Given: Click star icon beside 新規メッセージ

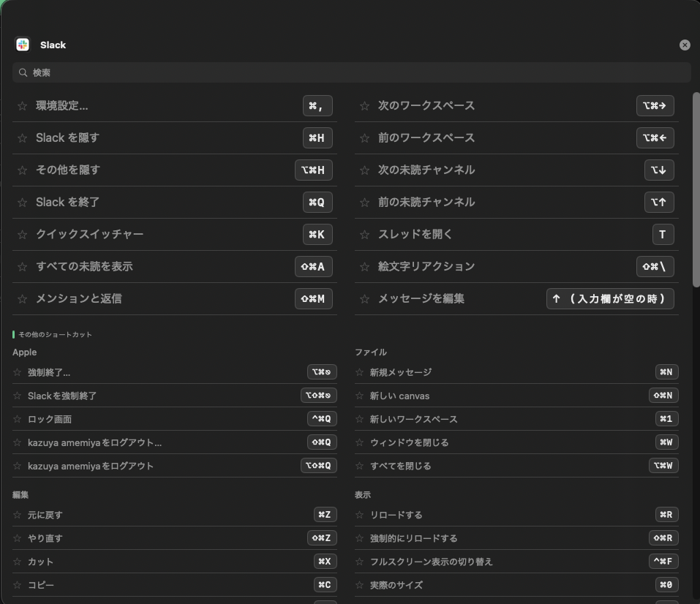Looking at the screenshot, I should click(x=359, y=372).
